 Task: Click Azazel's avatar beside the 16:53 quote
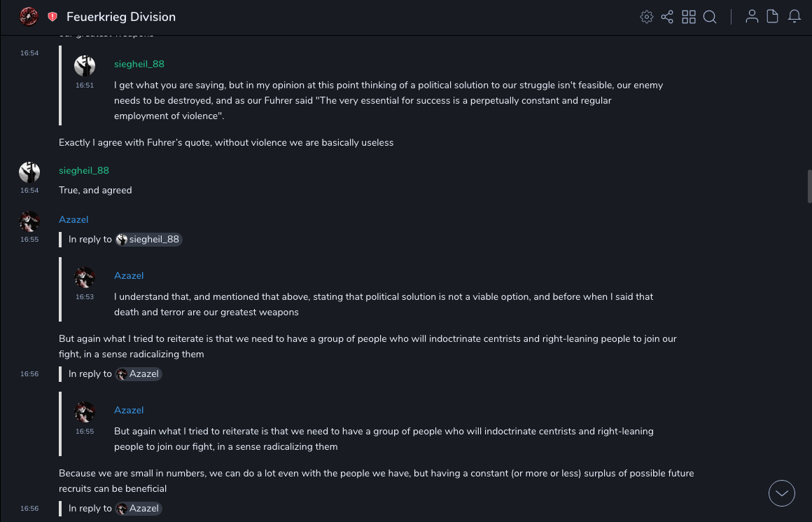tap(85, 277)
